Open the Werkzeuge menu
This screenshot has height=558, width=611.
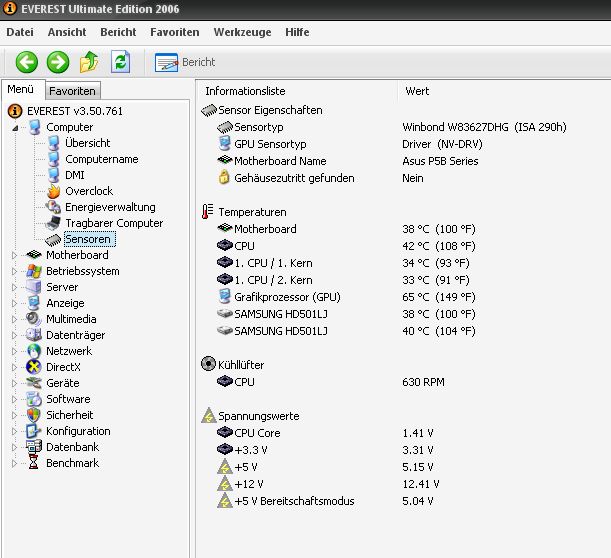click(x=242, y=32)
